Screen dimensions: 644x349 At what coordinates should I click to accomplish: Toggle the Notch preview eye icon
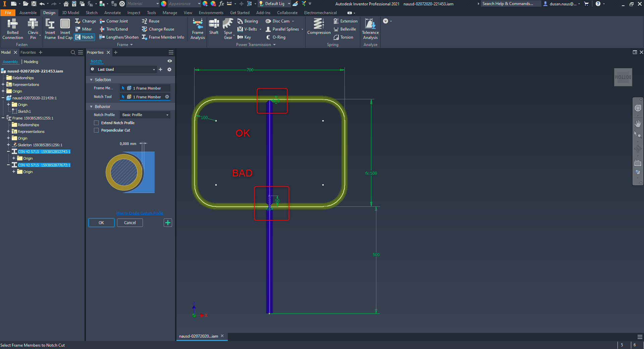pos(170,61)
